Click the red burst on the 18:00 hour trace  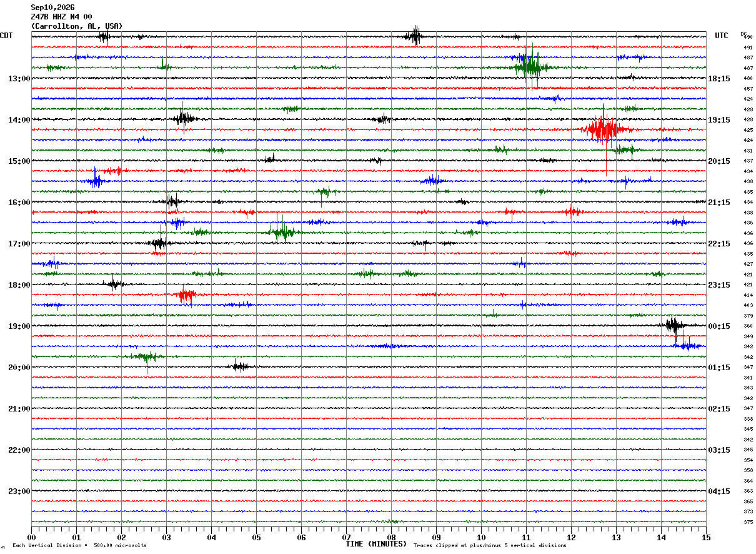(186, 295)
